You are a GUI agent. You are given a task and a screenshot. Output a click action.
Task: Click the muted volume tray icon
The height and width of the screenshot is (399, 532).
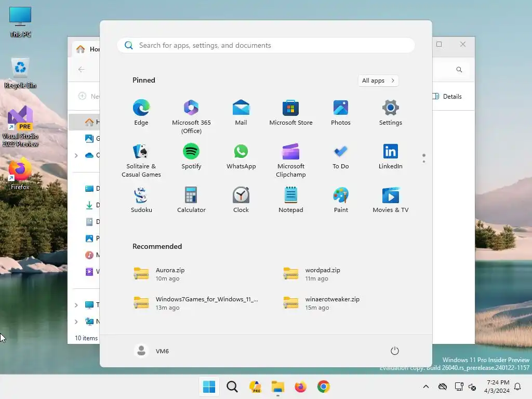click(x=472, y=387)
